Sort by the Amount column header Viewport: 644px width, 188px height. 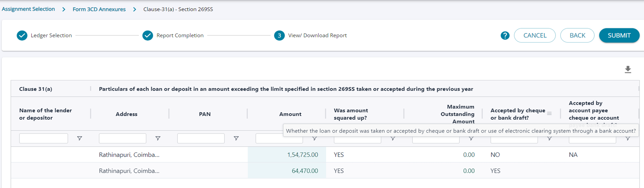[x=290, y=114]
